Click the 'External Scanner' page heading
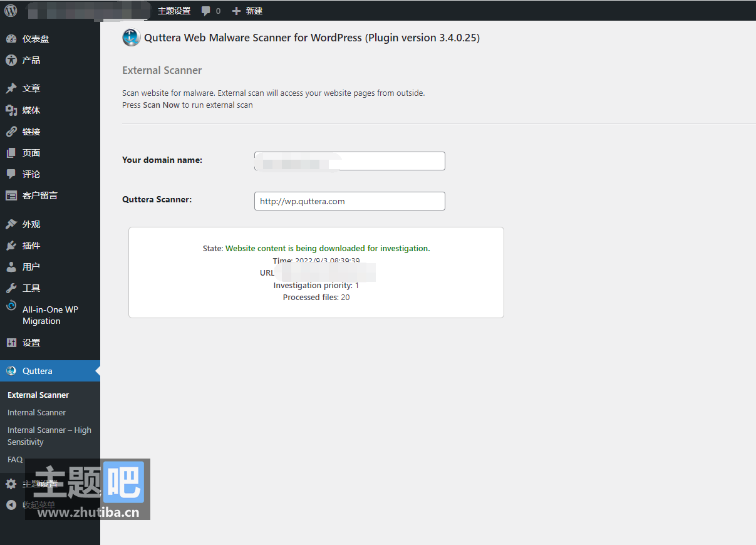This screenshot has height=545, width=756. (x=162, y=70)
